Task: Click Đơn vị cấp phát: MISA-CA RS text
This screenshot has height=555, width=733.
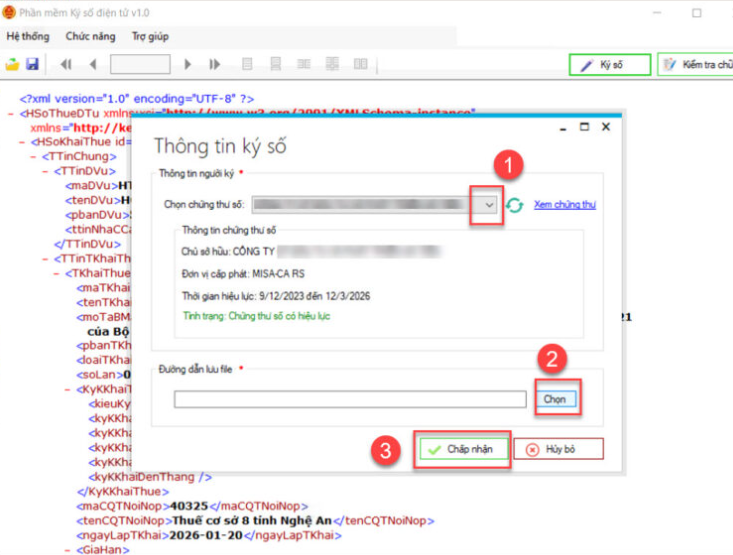Action: point(243,274)
